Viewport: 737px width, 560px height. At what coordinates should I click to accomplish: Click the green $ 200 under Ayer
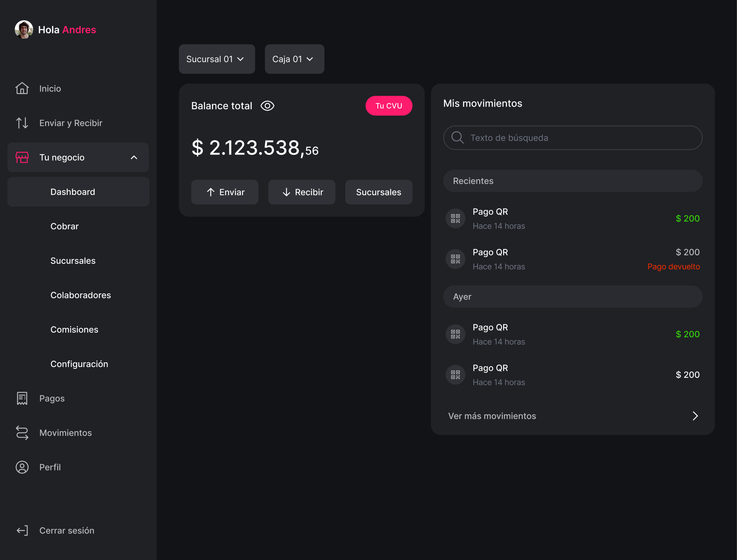[688, 334]
